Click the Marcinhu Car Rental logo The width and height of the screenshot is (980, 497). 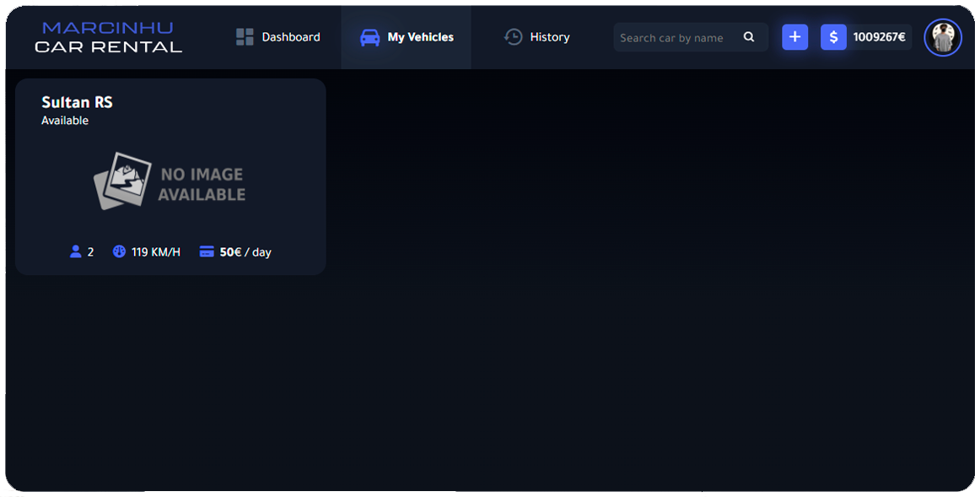click(x=108, y=37)
